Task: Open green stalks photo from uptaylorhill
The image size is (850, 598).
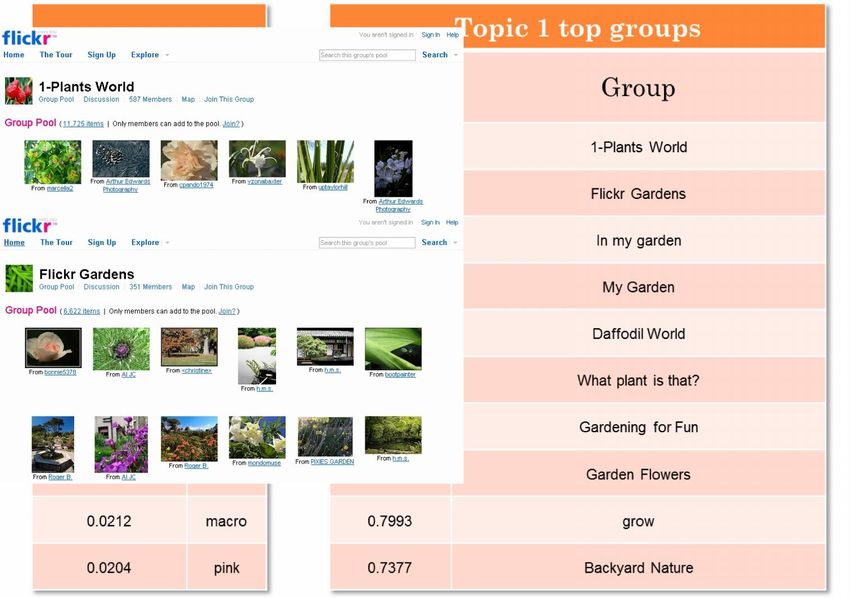Action: coord(325,162)
